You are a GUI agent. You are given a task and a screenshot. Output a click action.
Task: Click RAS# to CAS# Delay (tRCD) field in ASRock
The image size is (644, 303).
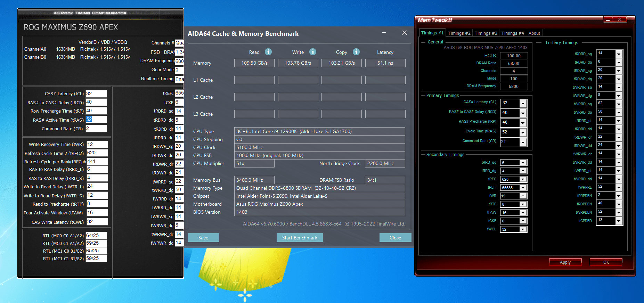pyautogui.click(x=96, y=102)
